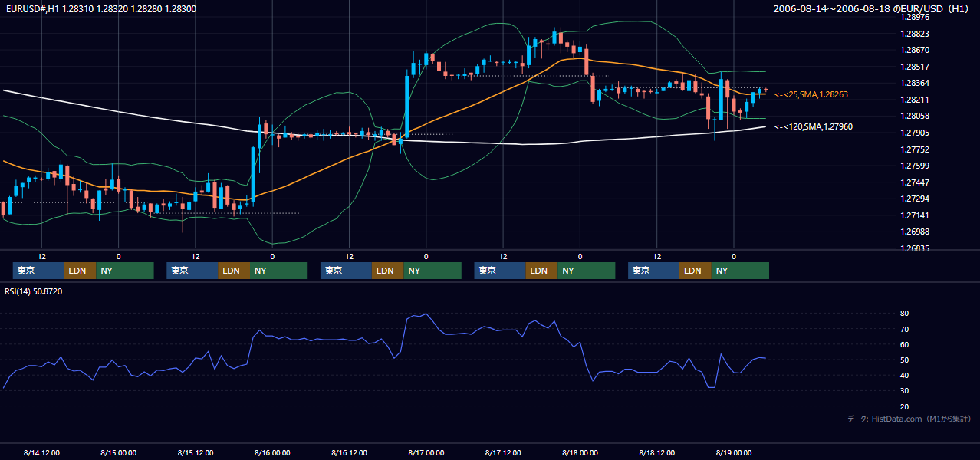Select price level 1.28670 on axis
The height and width of the screenshot is (460, 980).
coord(915,50)
